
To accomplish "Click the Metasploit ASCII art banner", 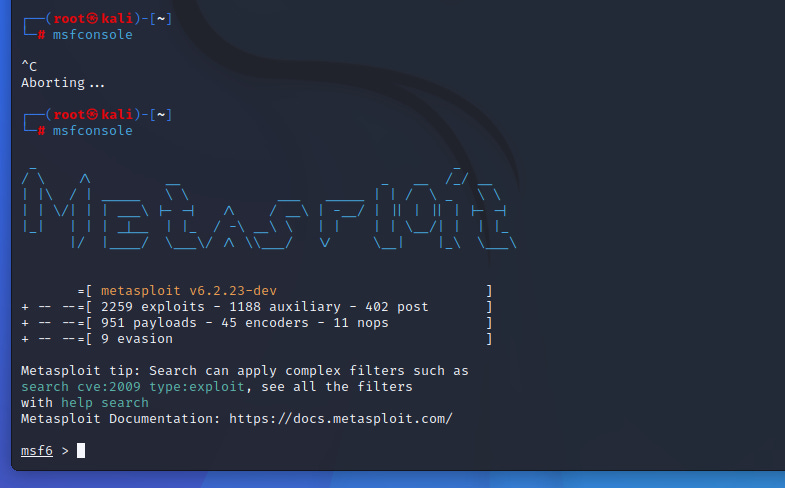I will (269, 208).
